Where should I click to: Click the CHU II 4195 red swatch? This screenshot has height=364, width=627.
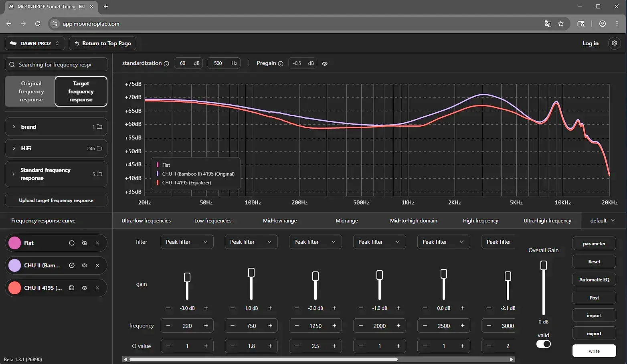point(15,288)
